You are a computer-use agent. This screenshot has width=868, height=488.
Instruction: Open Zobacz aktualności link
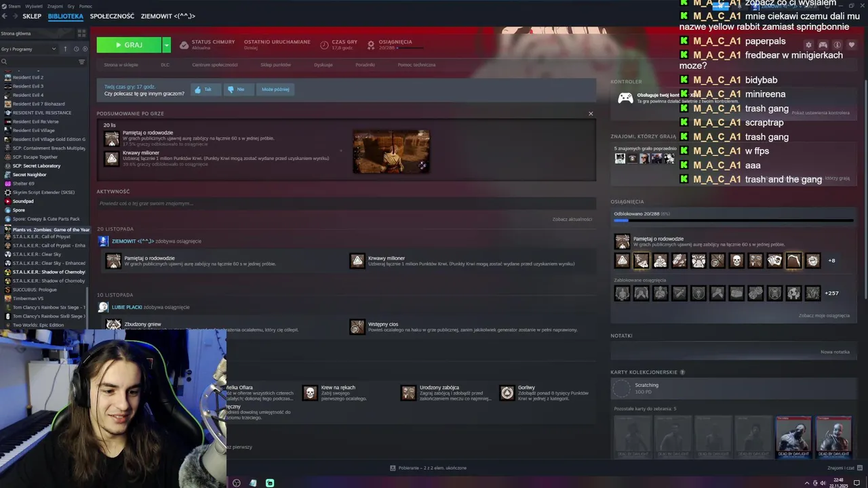pyautogui.click(x=572, y=220)
